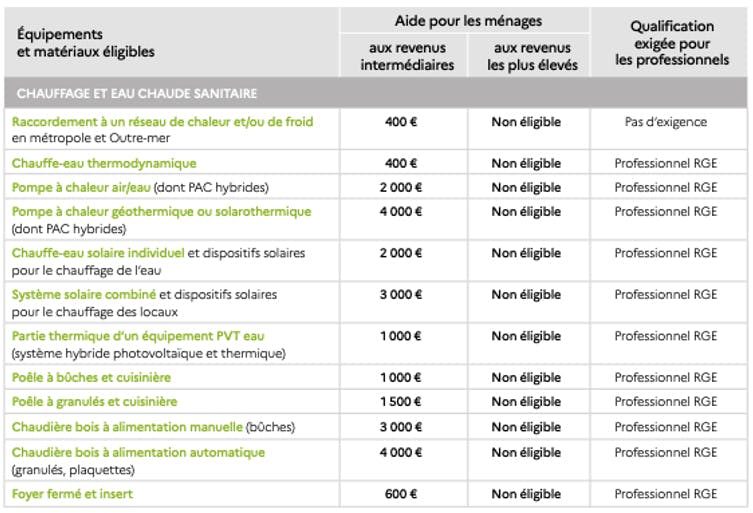Select 'Système solaire combiné' label
Viewport: 753px width, 513px height.
(x=84, y=294)
